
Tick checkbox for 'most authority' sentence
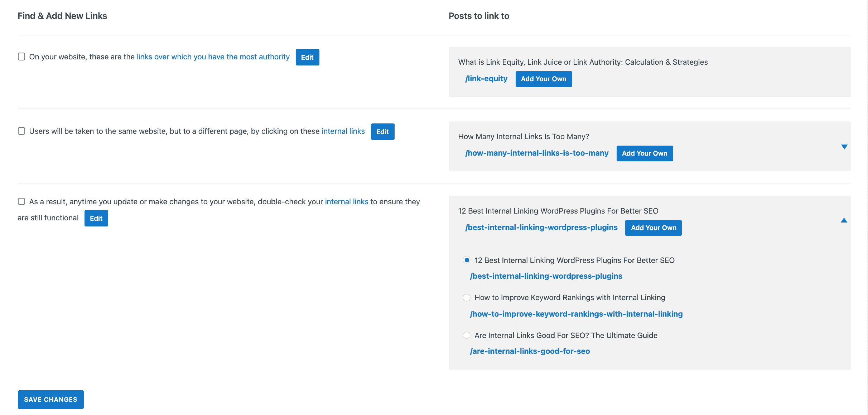point(21,57)
